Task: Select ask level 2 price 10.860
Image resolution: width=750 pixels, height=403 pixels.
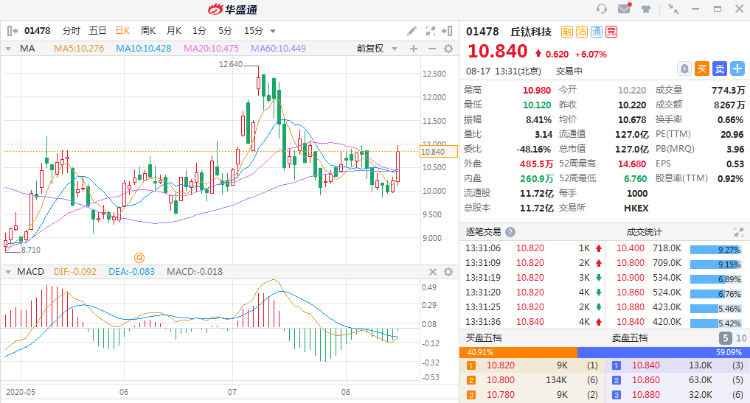Action: tap(646, 381)
